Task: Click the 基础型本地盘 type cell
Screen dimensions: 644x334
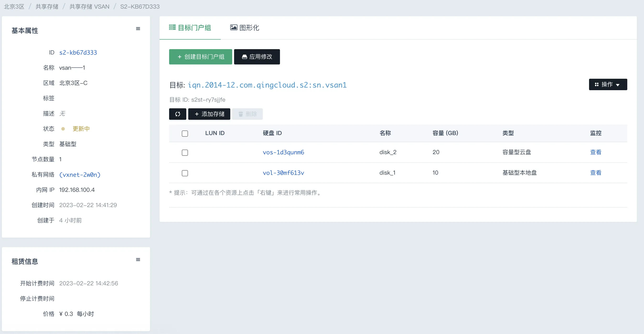Action: [520, 173]
